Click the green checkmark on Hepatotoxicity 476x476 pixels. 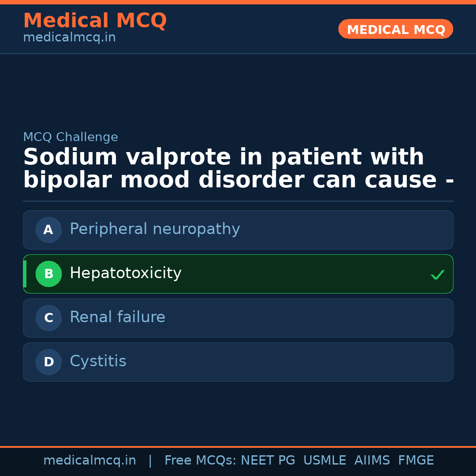(437, 275)
